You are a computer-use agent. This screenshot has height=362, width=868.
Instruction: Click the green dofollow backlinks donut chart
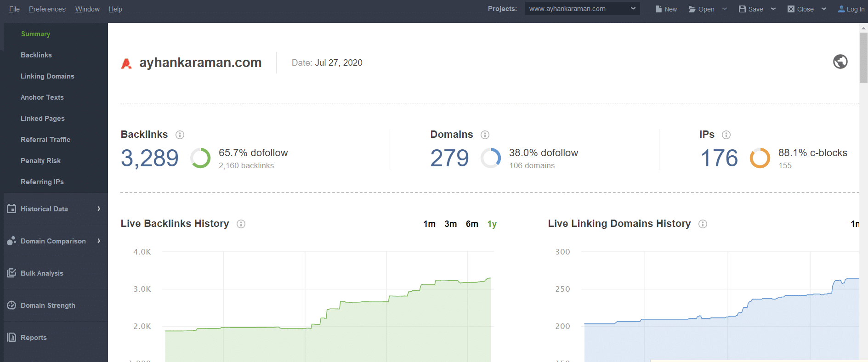tap(200, 158)
